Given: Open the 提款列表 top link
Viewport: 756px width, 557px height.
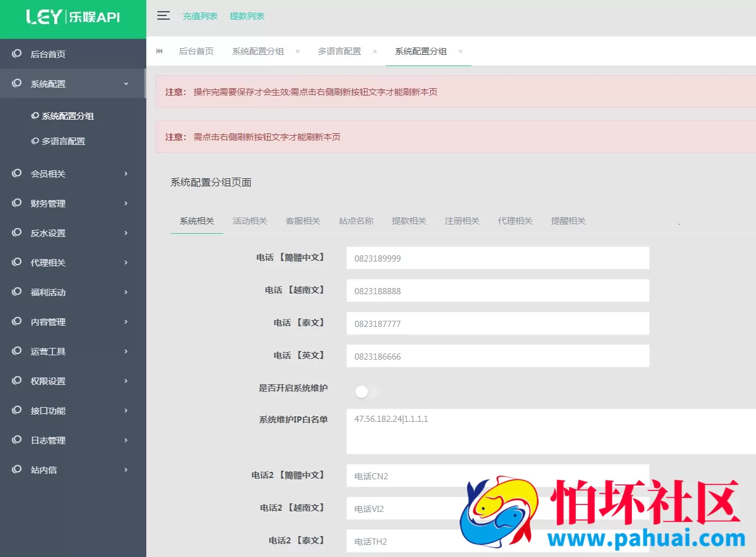Looking at the screenshot, I should tap(247, 17).
